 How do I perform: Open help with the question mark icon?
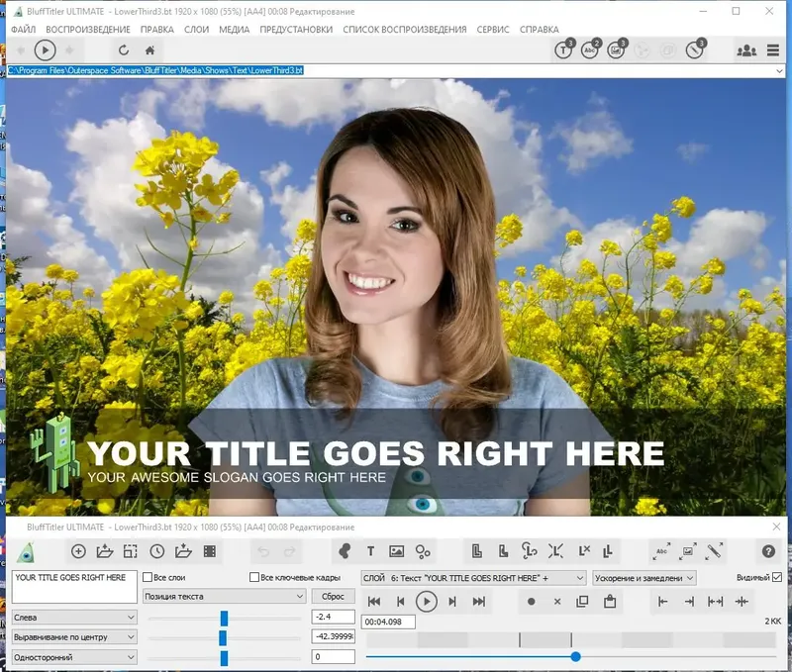coord(768,551)
